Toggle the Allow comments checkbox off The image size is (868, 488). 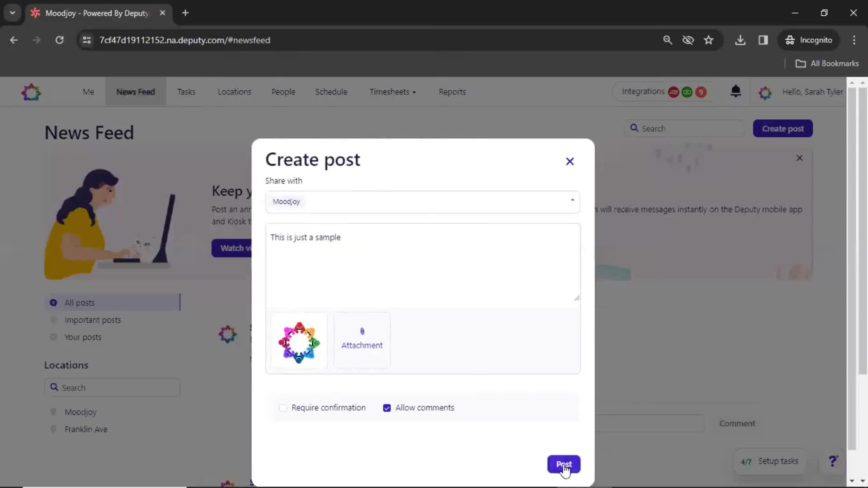[x=387, y=408]
